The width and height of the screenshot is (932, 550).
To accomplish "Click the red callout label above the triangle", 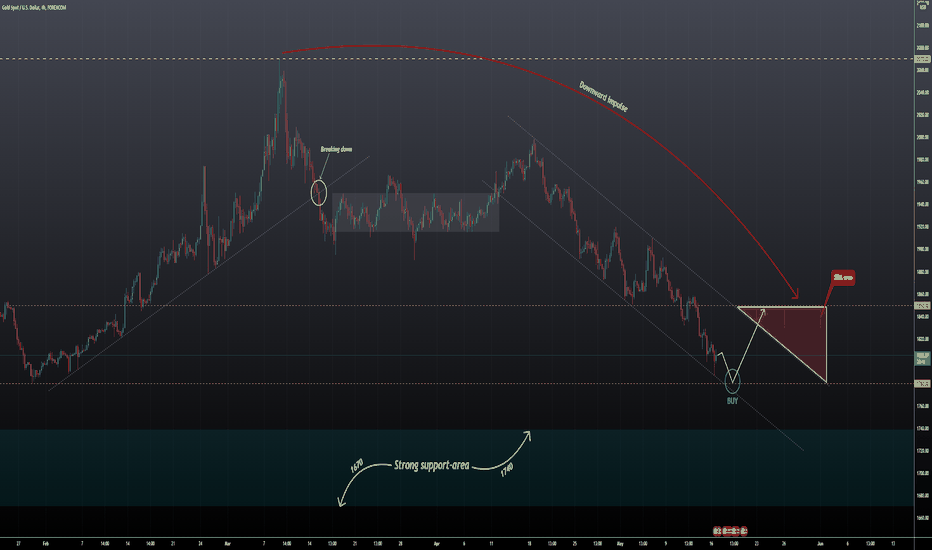I will click(843, 278).
